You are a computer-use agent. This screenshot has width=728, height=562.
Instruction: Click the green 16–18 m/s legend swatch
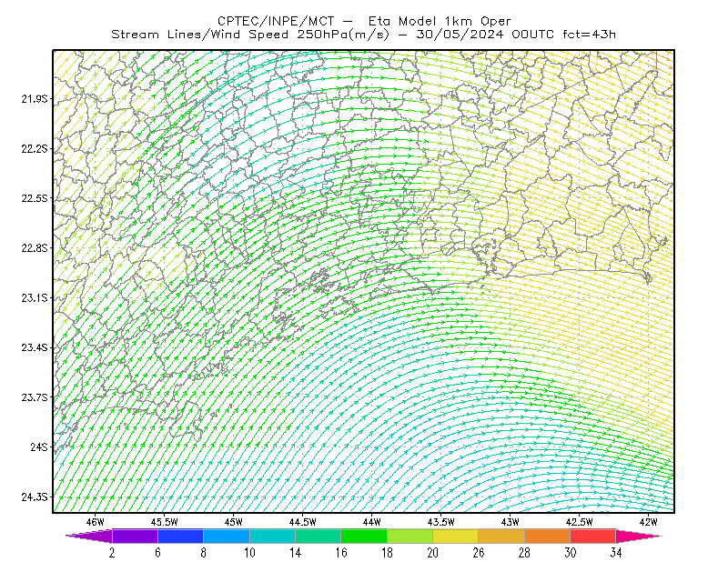click(x=364, y=536)
